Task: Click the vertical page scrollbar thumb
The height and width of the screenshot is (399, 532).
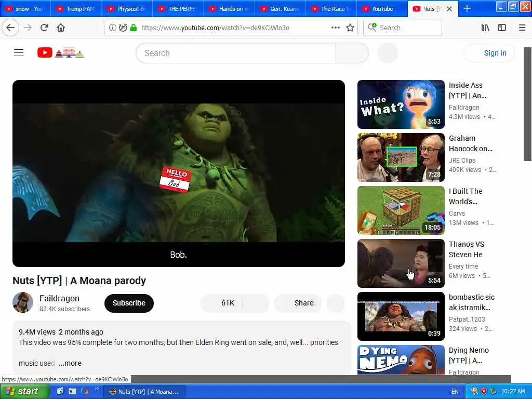Action: [528, 104]
